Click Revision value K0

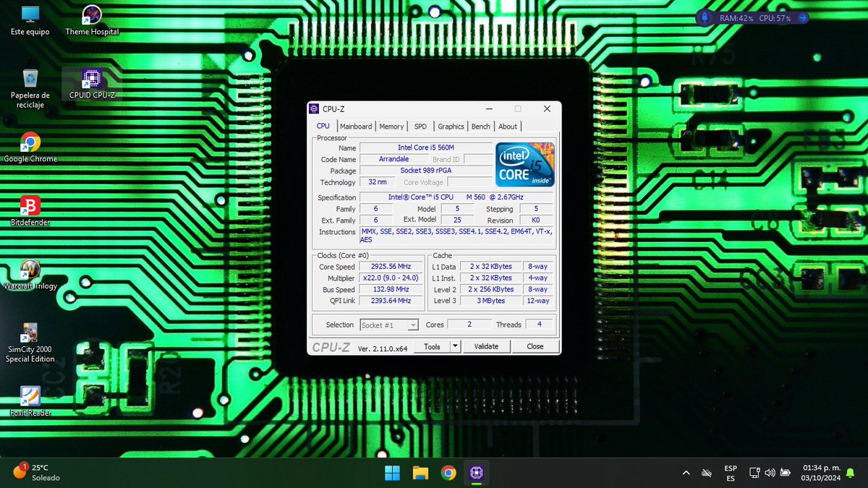point(536,220)
